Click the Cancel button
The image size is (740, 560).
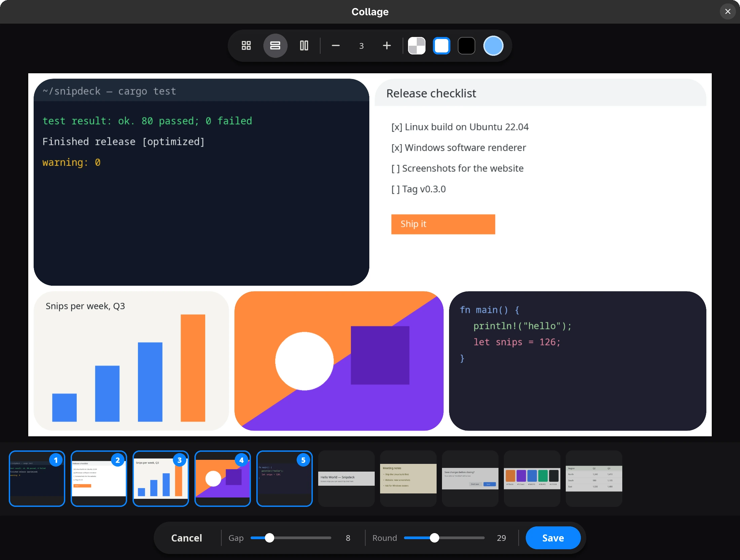tap(187, 538)
